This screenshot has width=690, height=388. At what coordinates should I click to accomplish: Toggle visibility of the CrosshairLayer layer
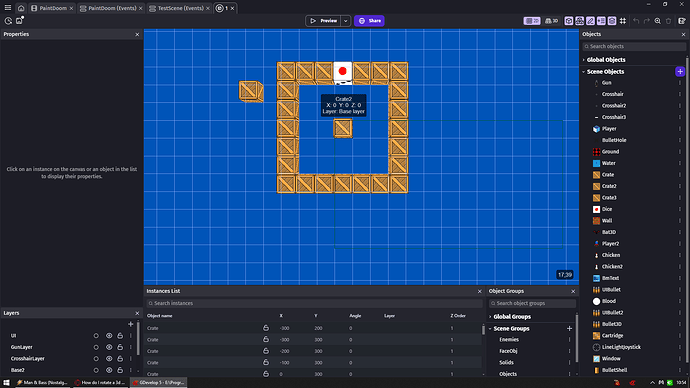(109, 359)
